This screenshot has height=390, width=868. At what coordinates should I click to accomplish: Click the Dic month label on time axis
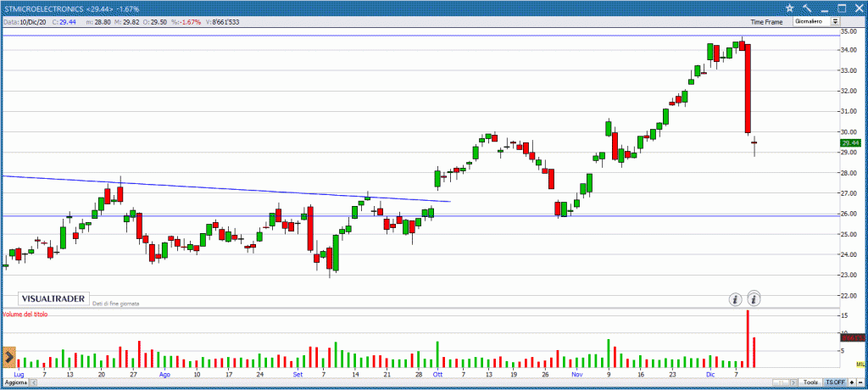[710, 374]
